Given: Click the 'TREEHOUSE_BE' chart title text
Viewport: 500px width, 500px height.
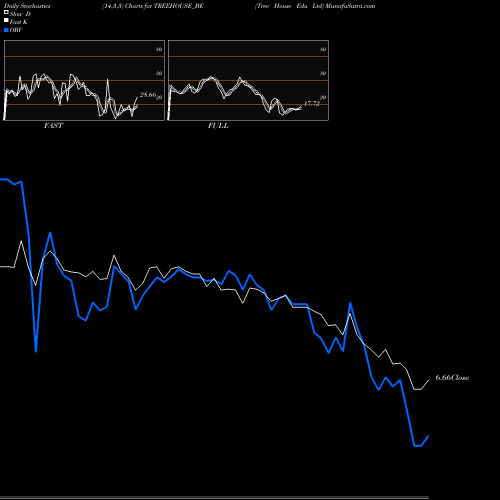Looking at the screenshot, I should 179,6.
